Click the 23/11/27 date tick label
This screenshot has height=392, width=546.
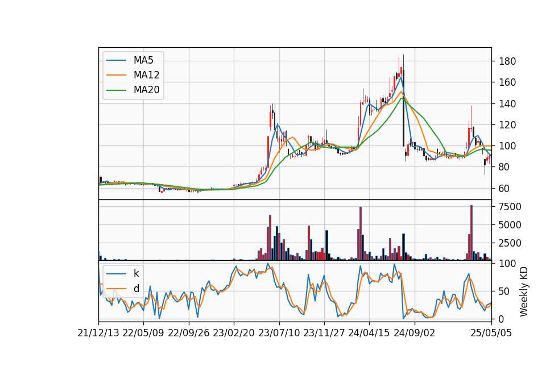324,333
